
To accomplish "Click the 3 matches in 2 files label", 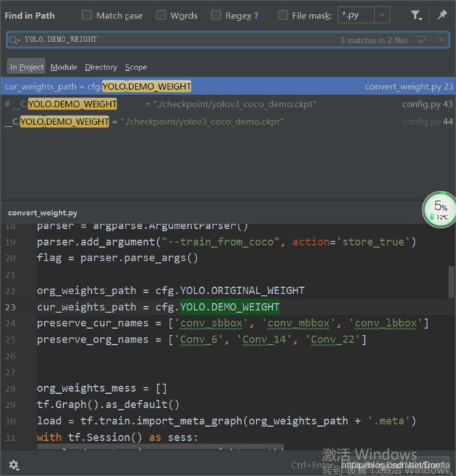I will [374, 40].
